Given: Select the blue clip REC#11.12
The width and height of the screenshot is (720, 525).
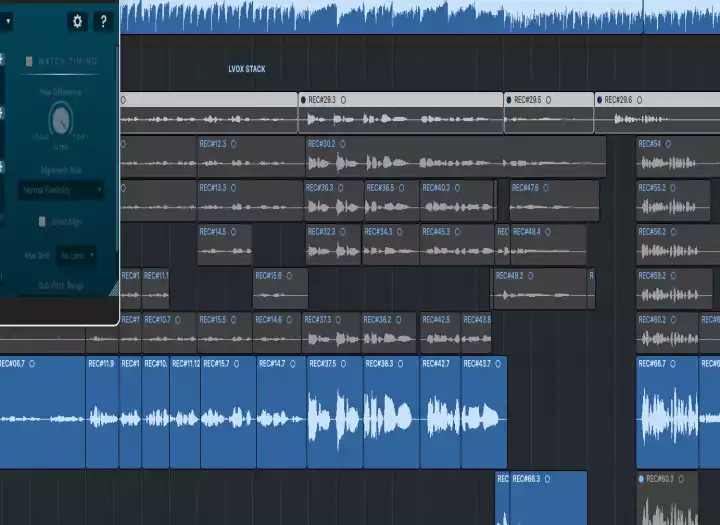Looking at the screenshot, I should tap(185, 412).
